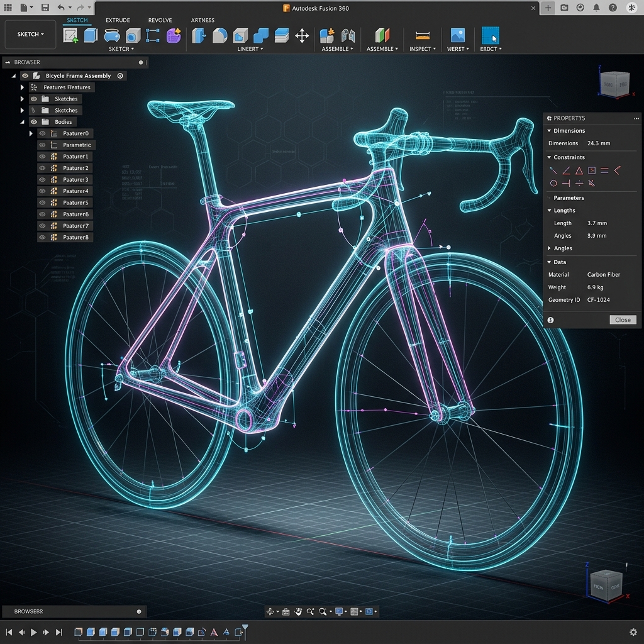Screen dimensions: 644x644
Task: Click the stacked layers toolbar icon
Action: 281,36
